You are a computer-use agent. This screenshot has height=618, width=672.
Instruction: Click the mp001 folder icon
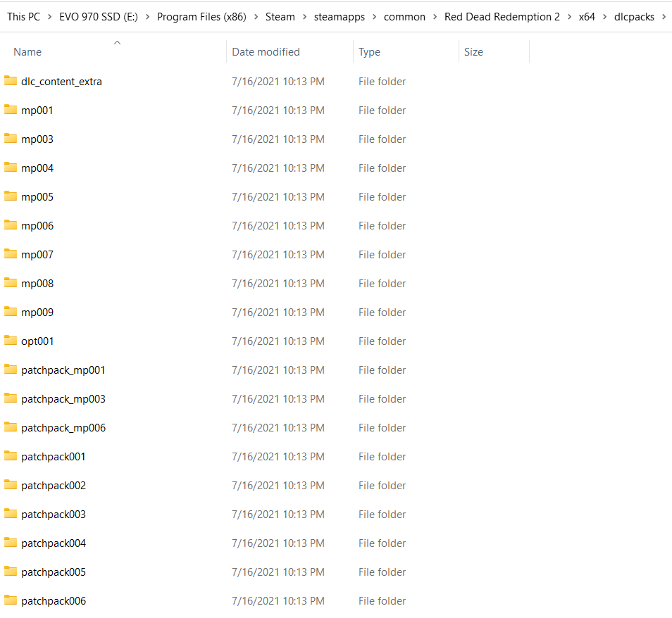pyautogui.click(x=11, y=110)
